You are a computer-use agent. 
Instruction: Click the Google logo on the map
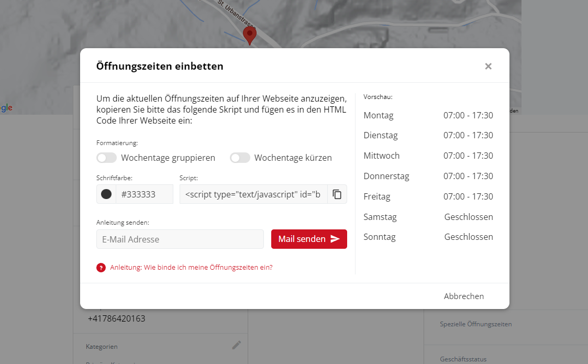coord(6,108)
